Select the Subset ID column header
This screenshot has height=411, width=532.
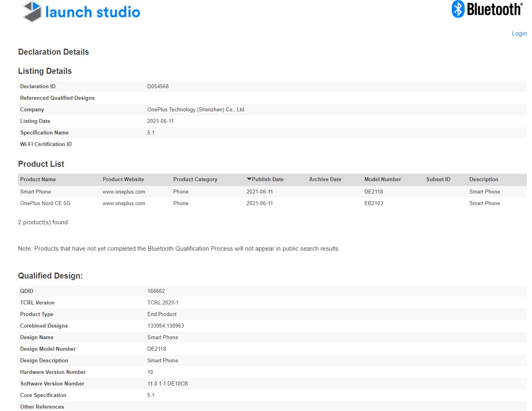(438, 179)
